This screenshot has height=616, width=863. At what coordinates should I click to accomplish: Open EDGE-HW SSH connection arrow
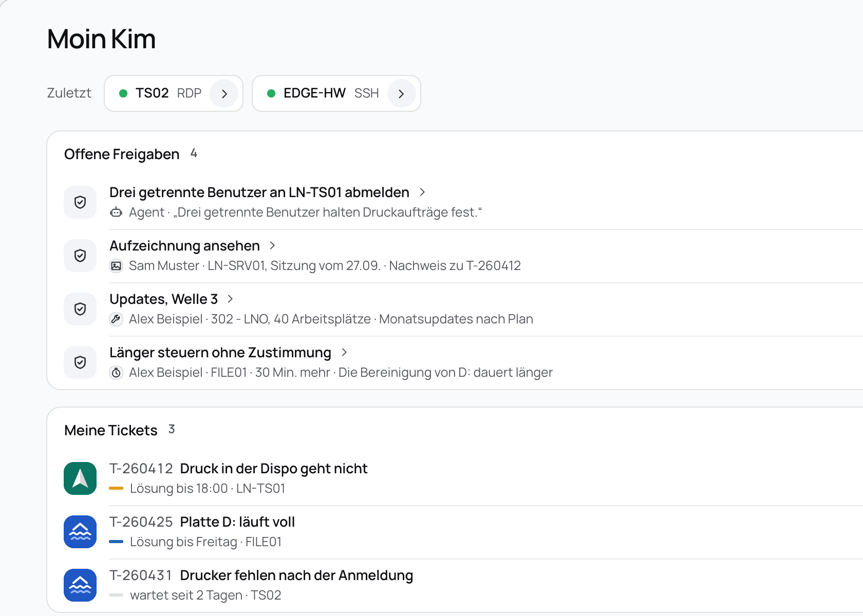(x=402, y=93)
